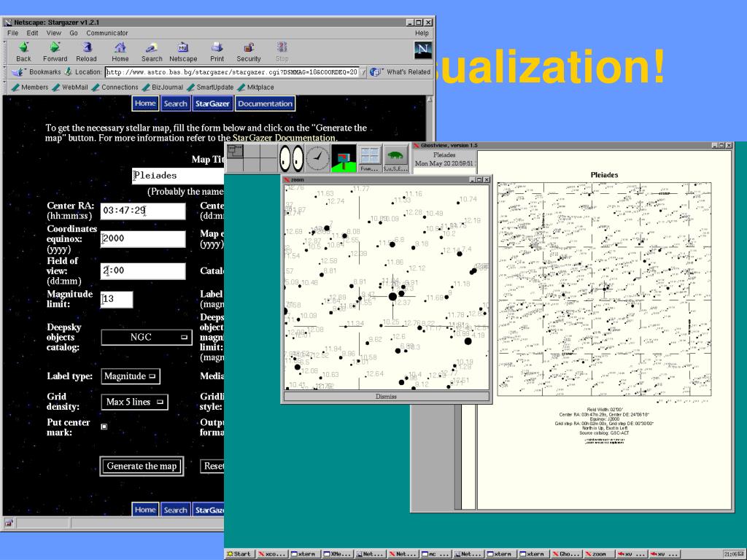
Task: Open the Label type Magnitude dropdown
Action: (x=130, y=376)
